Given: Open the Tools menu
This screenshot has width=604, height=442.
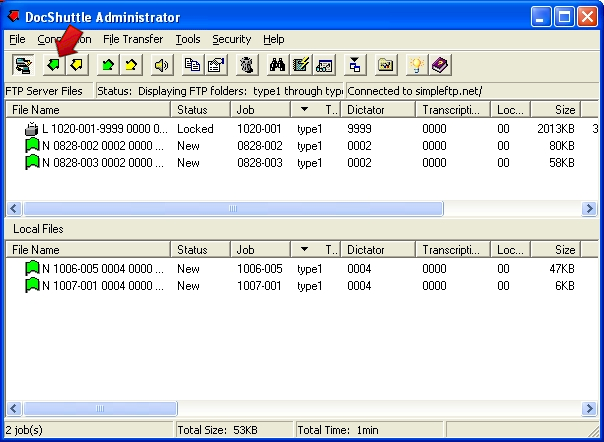Looking at the screenshot, I should point(188,39).
